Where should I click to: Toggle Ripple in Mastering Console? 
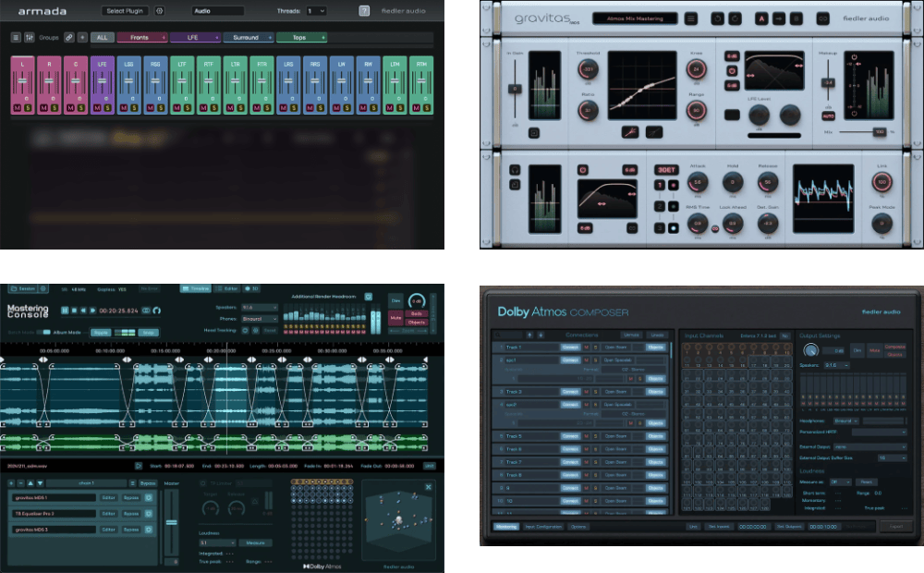click(101, 333)
